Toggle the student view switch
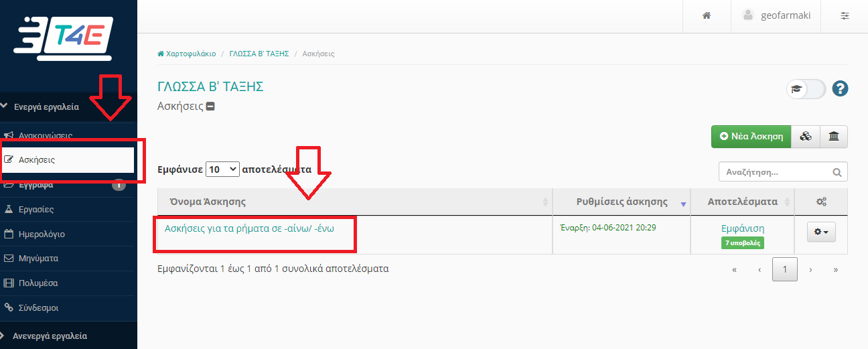The height and width of the screenshot is (349, 868). coord(806,88)
